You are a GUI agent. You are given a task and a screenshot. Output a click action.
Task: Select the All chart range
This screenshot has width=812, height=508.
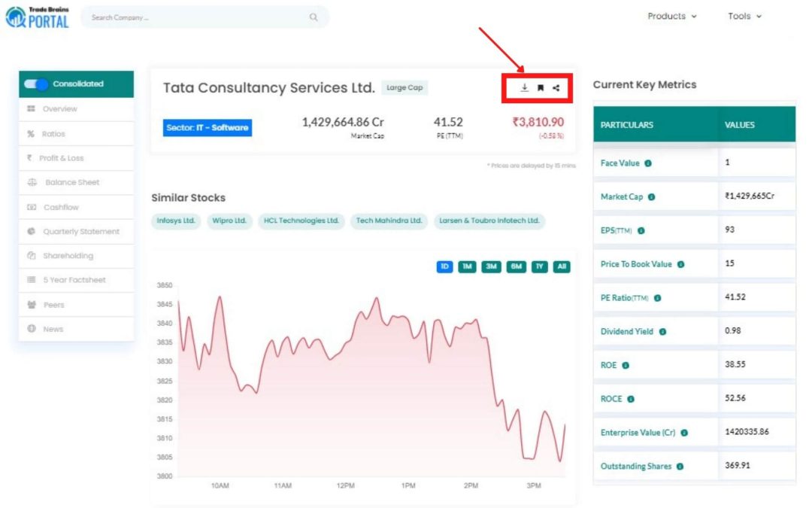562,266
